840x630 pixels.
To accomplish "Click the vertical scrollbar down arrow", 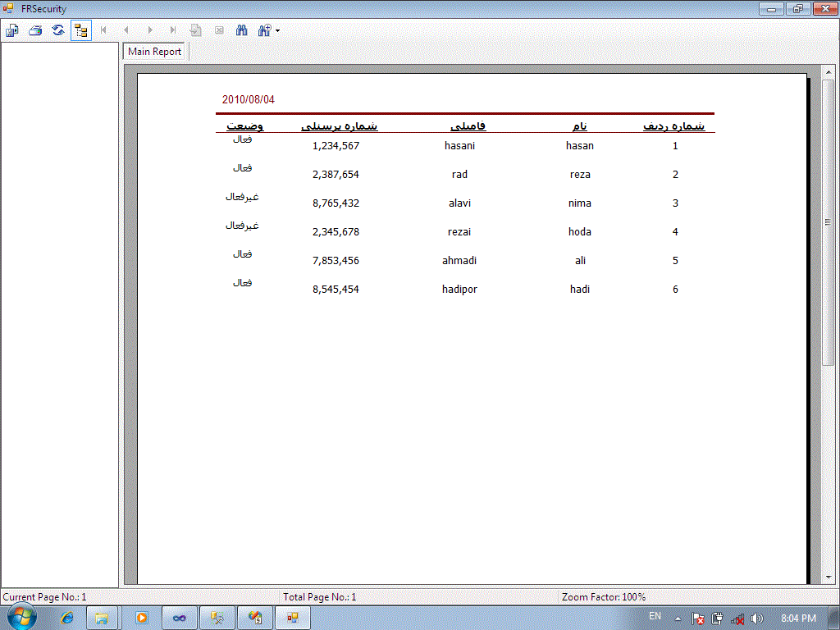I will [829, 576].
